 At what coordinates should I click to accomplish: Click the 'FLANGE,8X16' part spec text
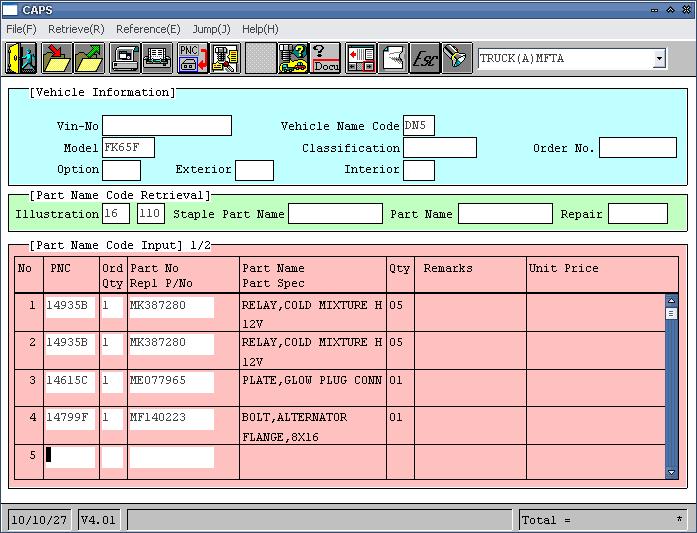pos(280,437)
